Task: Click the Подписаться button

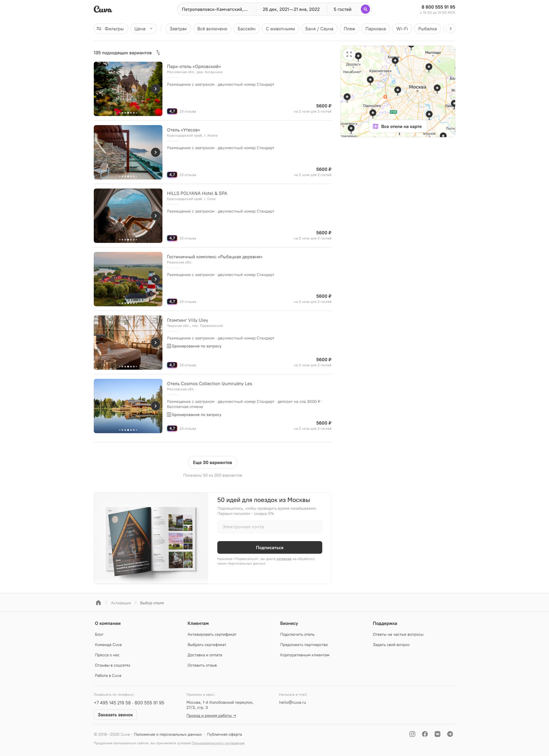Action: point(270,547)
